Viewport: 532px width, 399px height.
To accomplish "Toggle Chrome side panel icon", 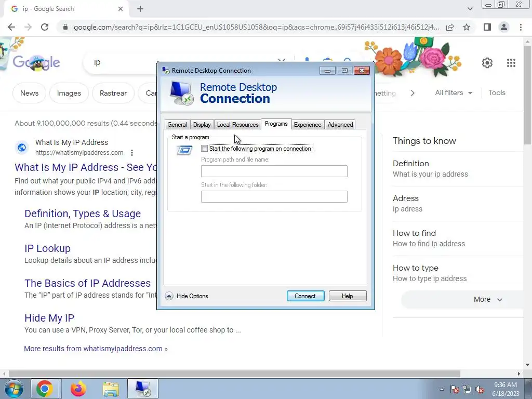I will click(487, 27).
